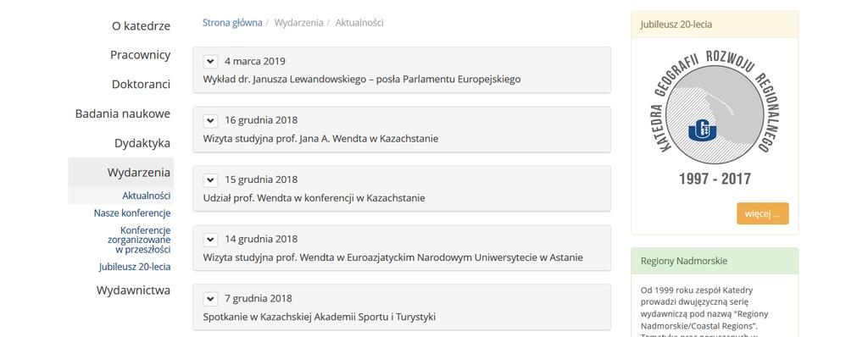
Task: Expand the 4 marca 2019 news entry
Action: 210,62
